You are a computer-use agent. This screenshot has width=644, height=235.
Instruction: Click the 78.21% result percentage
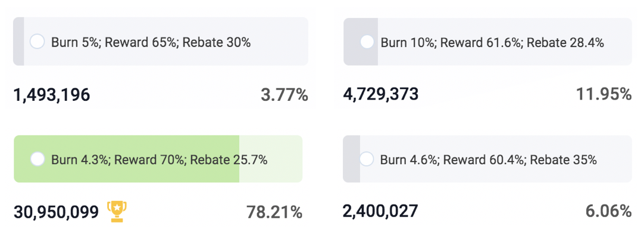[274, 212]
